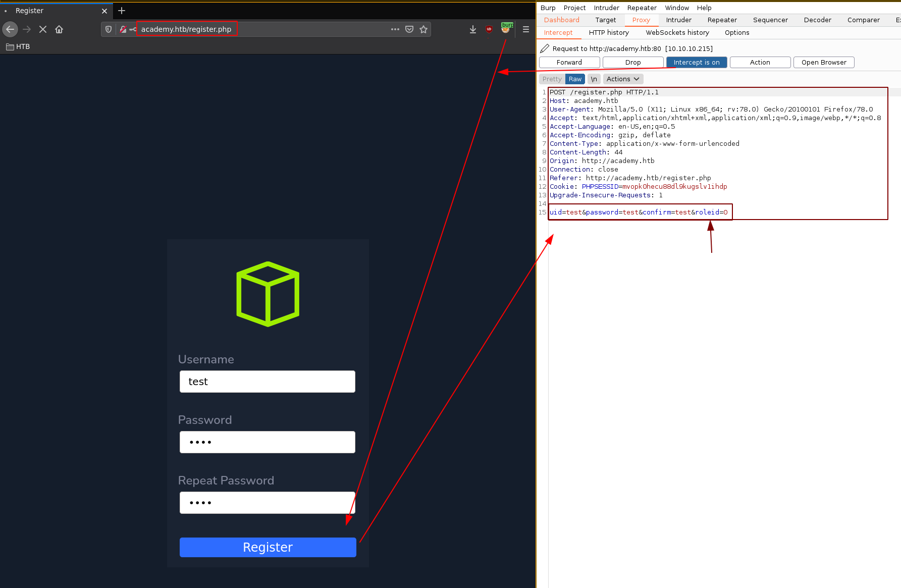The image size is (901, 588).
Task: Switch to the Target tab
Action: 605,20
